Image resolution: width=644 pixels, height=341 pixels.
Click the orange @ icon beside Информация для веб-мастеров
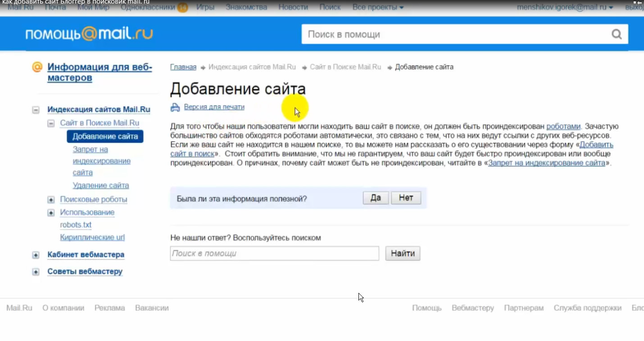(x=37, y=67)
